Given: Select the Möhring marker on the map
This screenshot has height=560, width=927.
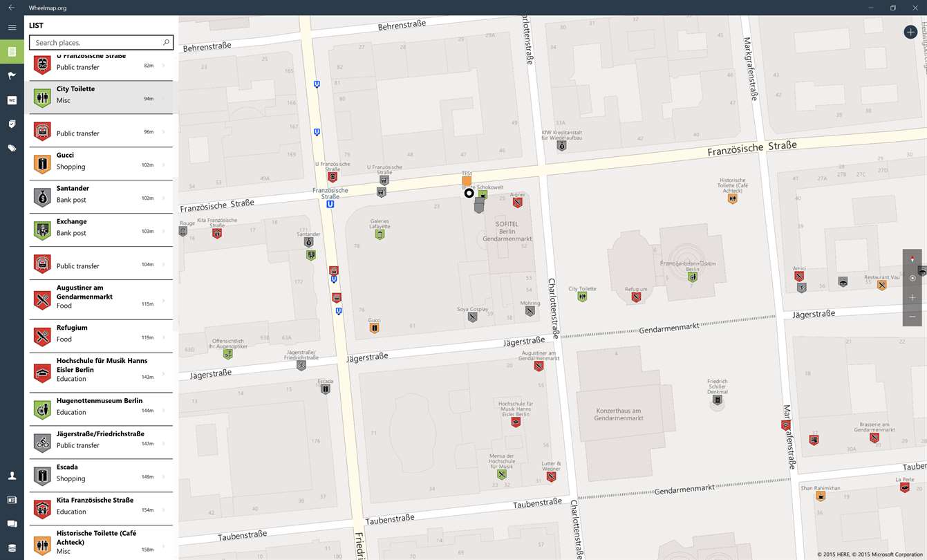Looking at the screenshot, I should pos(530,311).
